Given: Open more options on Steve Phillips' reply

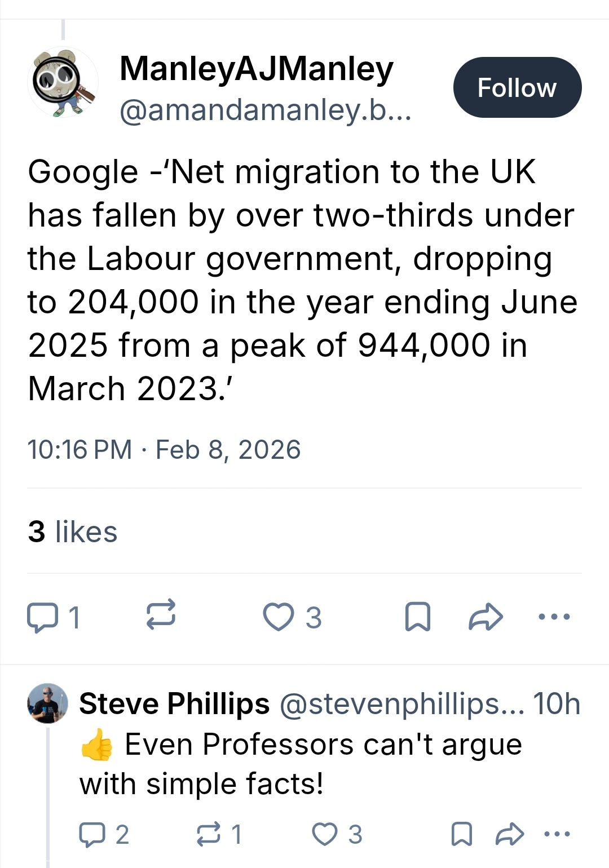Looking at the screenshot, I should pyautogui.click(x=558, y=834).
